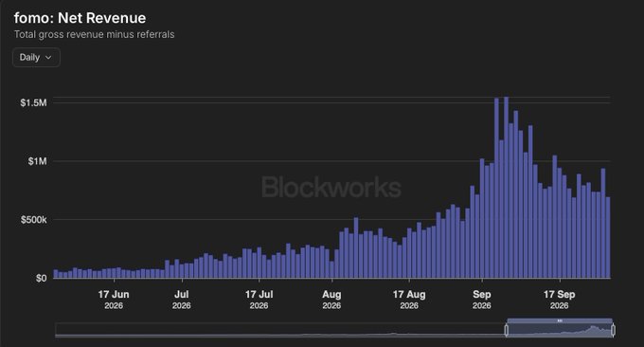
Task: Click the grip atop the range selector
Action: (x=560, y=320)
